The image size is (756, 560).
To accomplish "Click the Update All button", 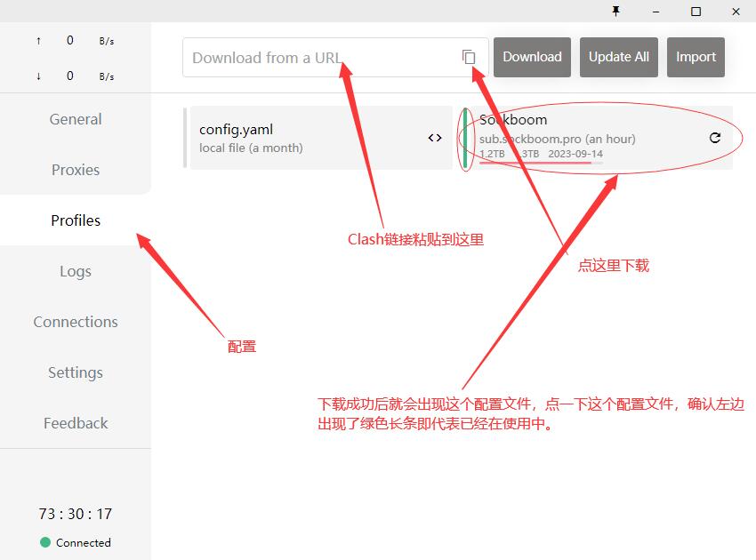I will pyautogui.click(x=618, y=57).
